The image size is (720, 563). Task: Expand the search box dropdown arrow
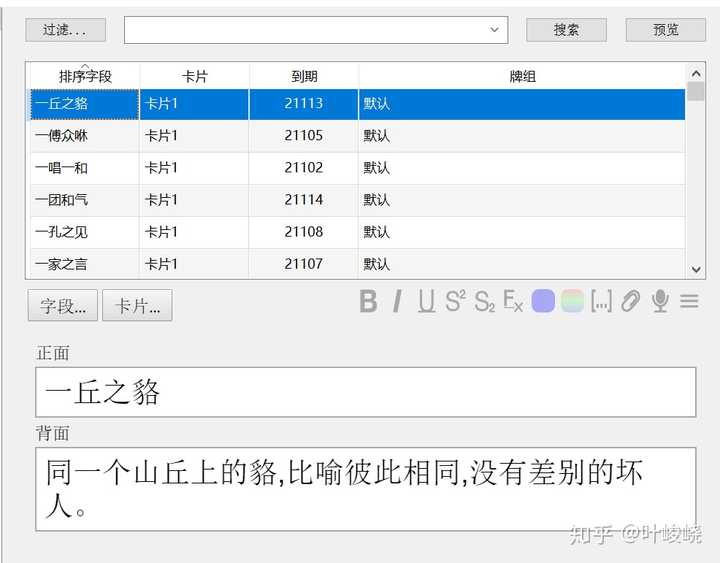[x=494, y=30]
